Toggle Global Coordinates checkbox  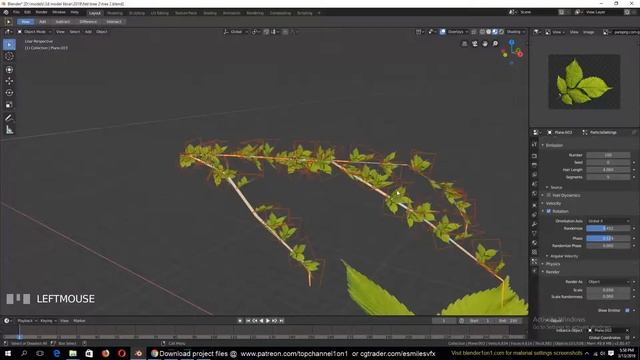pos(627,338)
